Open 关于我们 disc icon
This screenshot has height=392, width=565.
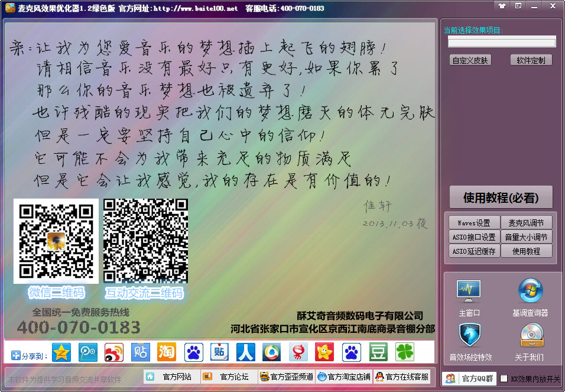(531, 335)
